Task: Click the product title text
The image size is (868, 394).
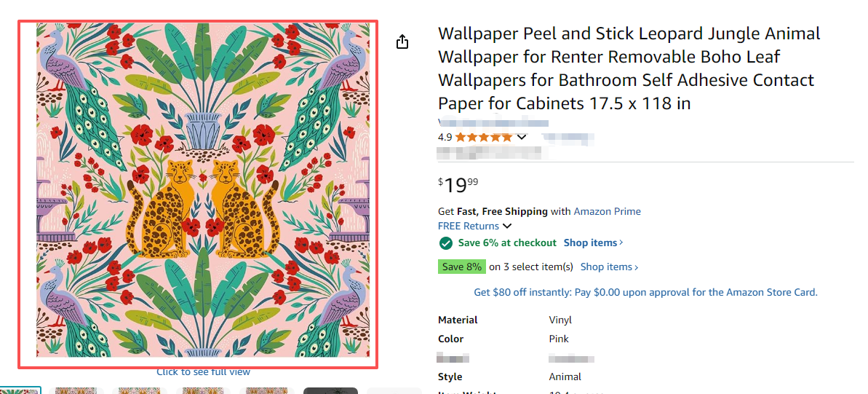Action: [x=629, y=68]
